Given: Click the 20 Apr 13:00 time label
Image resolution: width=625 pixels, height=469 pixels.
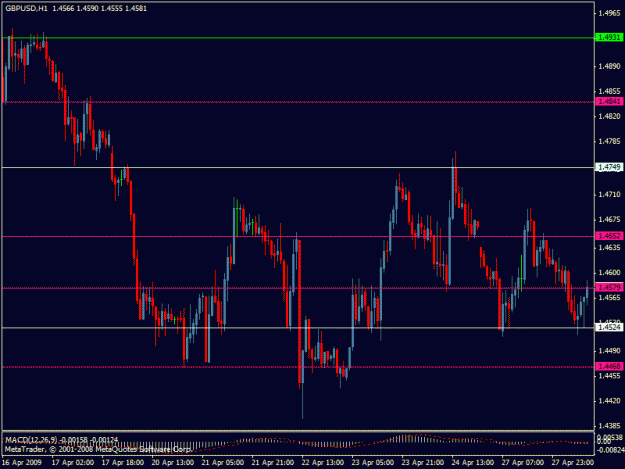Looking at the screenshot, I should coord(173,463).
